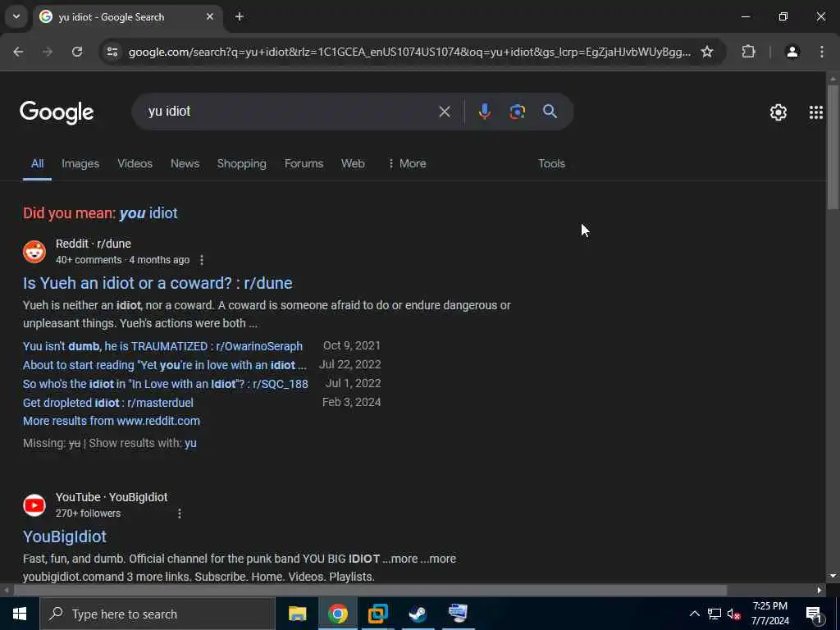Switch to the Web tab

[x=353, y=163]
